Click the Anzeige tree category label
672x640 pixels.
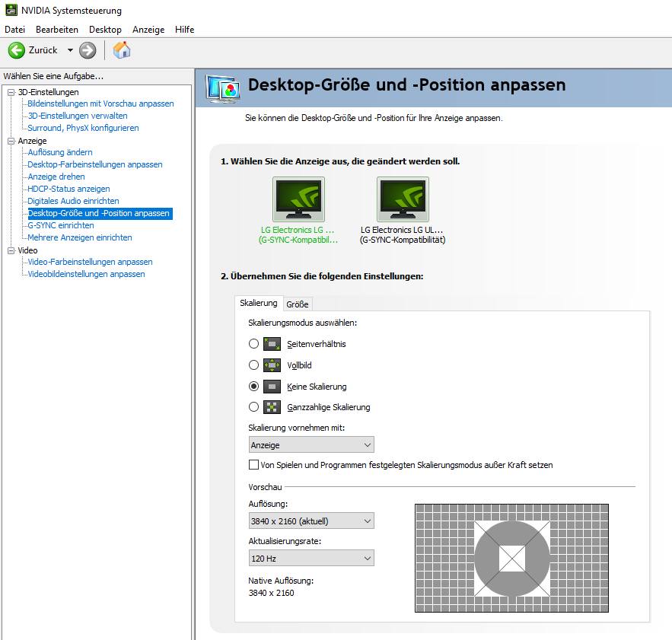(x=32, y=141)
